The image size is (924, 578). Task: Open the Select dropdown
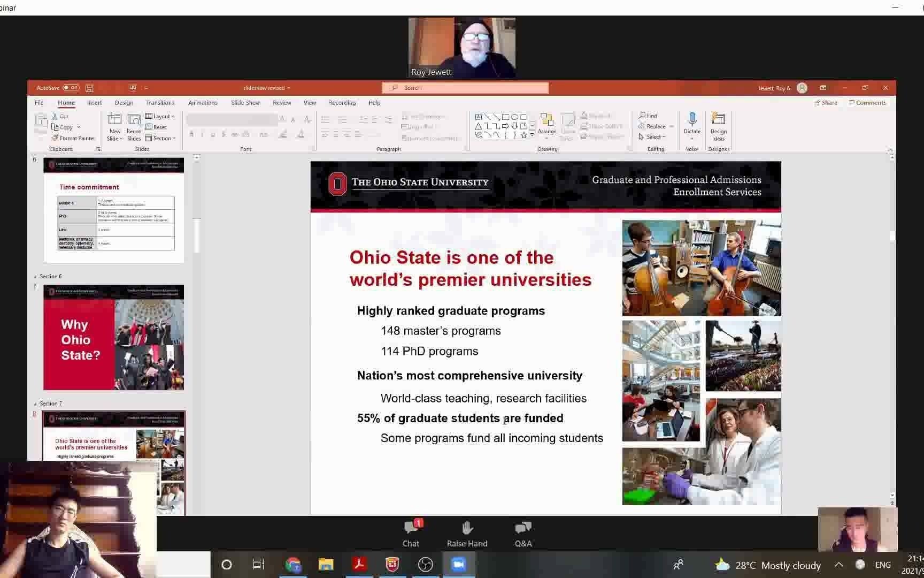click(x=652, y=137)
